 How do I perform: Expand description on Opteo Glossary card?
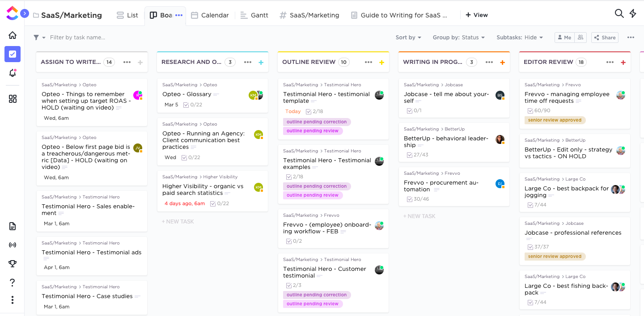[x=216, y=94]
